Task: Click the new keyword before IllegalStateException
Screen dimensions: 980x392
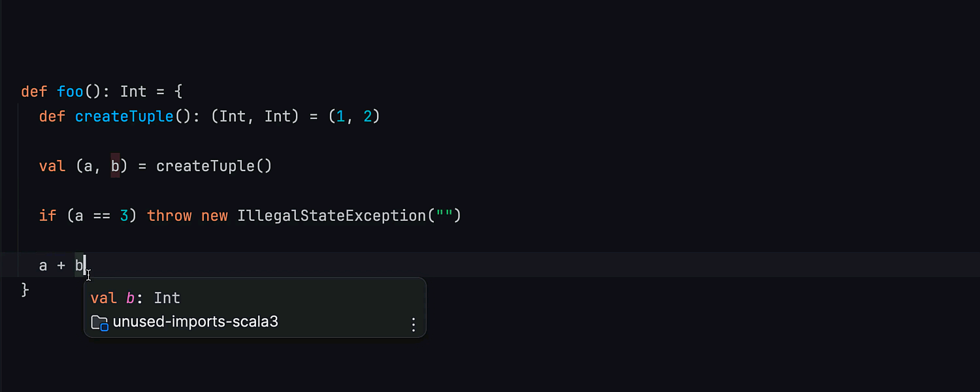Action: pyautogui.click(x=214, y=216)
